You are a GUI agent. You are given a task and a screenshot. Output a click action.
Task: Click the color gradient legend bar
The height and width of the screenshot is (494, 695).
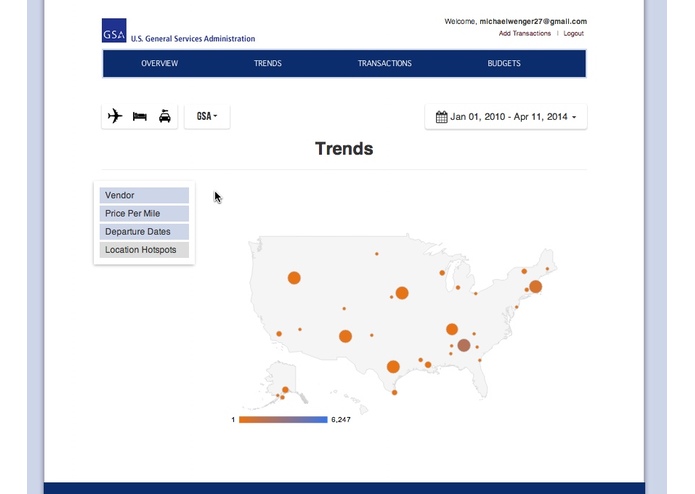pos(283,420)
